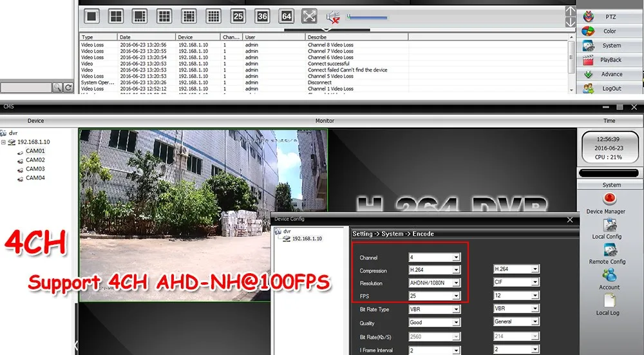Select dvr node in Device Config tree
644x355 pixels.
[x=287, y=231]
